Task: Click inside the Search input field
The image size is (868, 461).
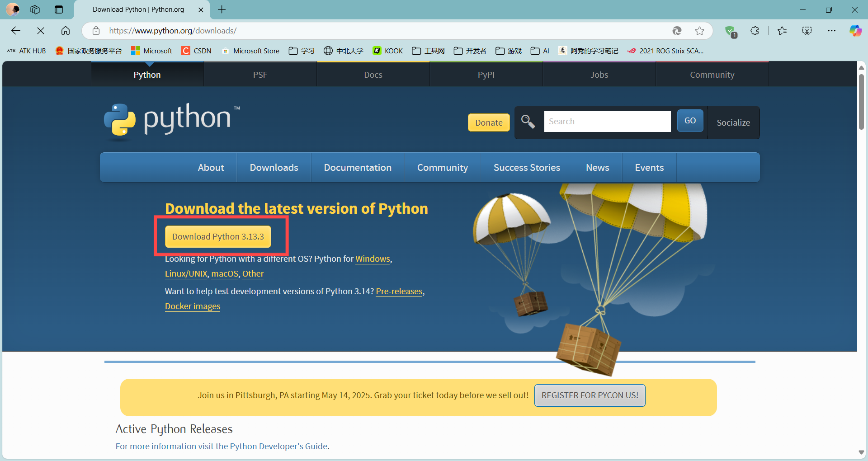Action: [x=607, y=121]
